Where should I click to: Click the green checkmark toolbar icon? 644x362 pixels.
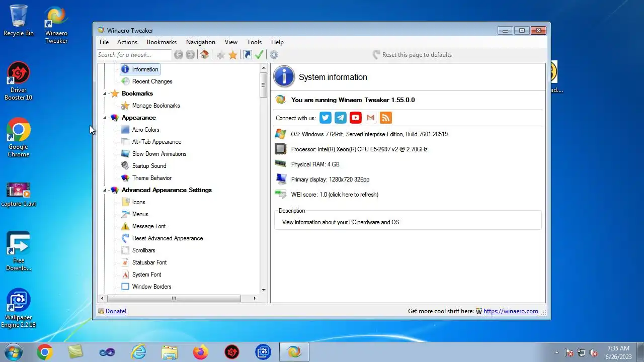coord(259,55)
